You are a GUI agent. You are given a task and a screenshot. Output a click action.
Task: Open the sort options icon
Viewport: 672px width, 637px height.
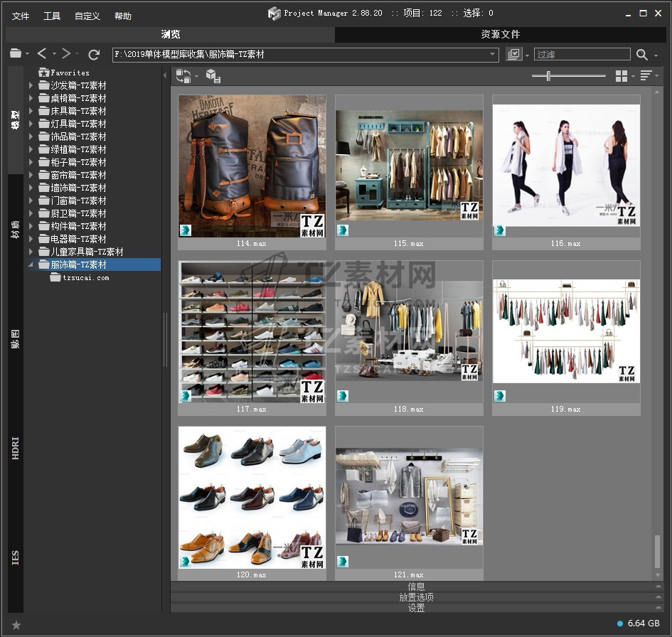click(646, 76)
